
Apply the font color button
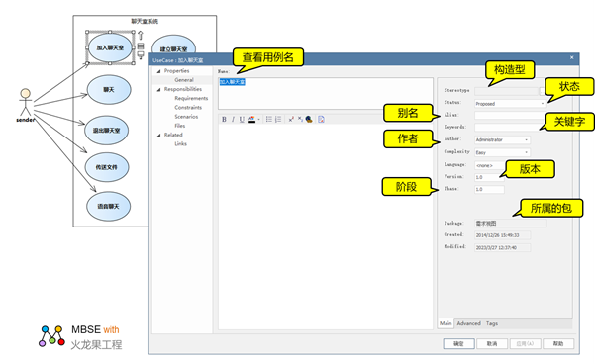click(x=251, y=119)
